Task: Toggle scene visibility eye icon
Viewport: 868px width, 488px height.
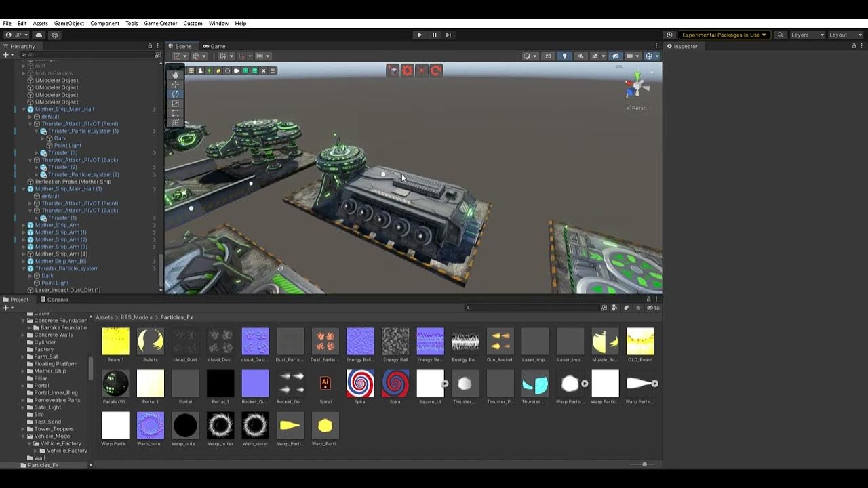Action: 616,56
